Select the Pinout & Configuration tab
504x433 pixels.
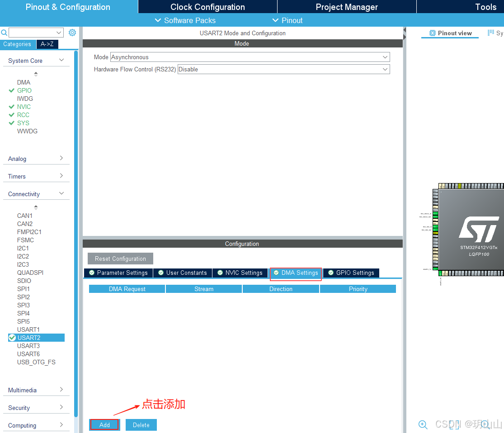click(68, 7)
